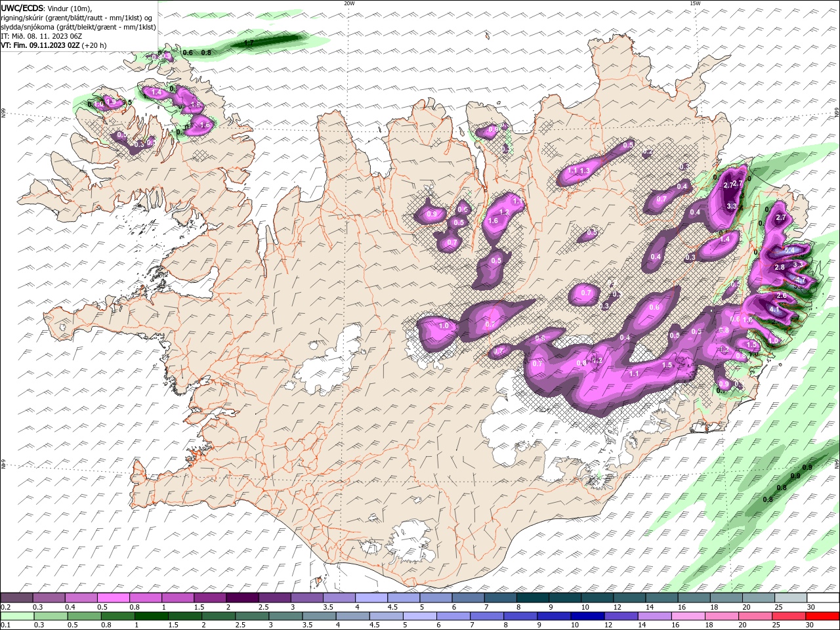Select upper snow scale swatch labeled 7
Screen dimensions: 840x630
click(x=501, y=598)
